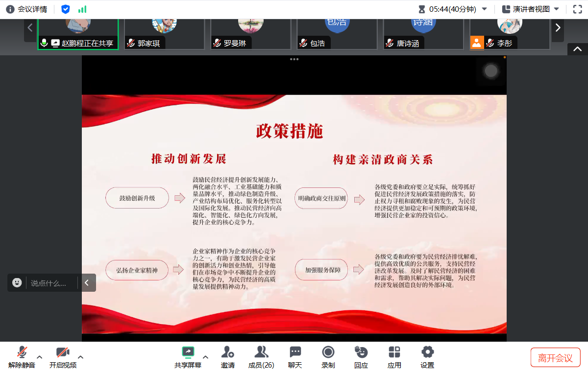
Task: Open 会议详情 meeting details
Action: click(28, 8)
